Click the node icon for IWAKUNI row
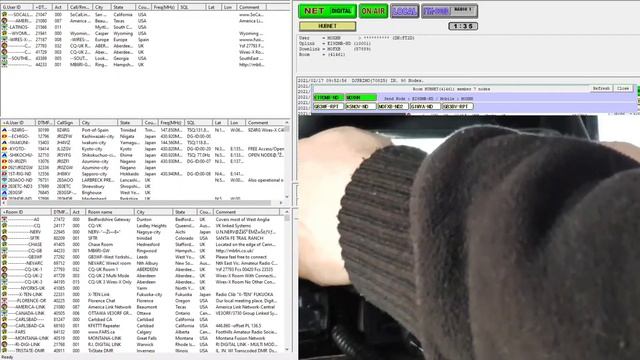 (4, 142)
